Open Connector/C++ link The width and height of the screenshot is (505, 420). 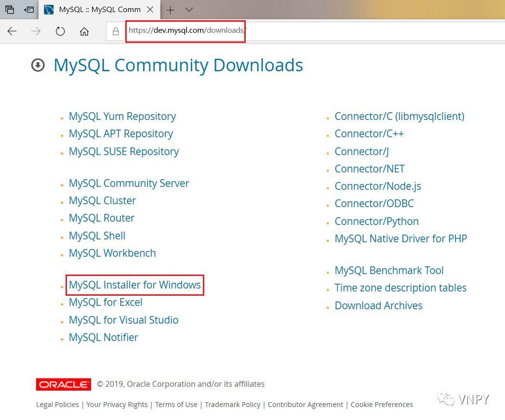(x=369, y=133)
